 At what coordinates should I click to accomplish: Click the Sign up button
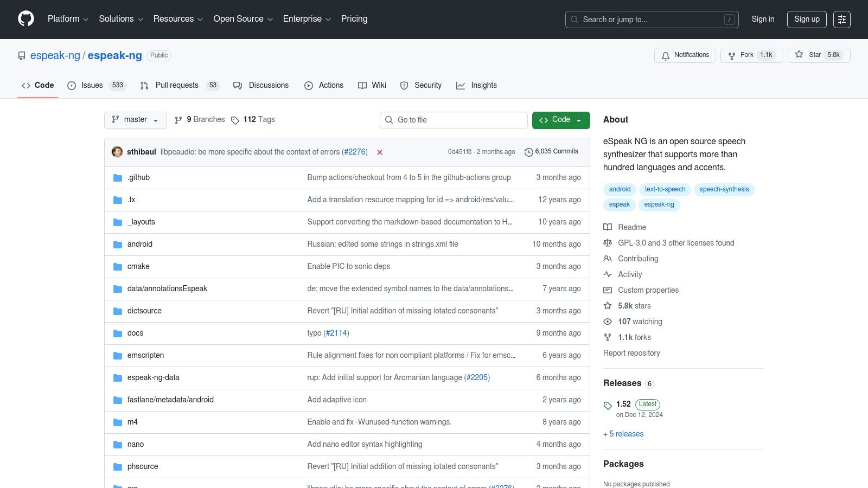807,20
